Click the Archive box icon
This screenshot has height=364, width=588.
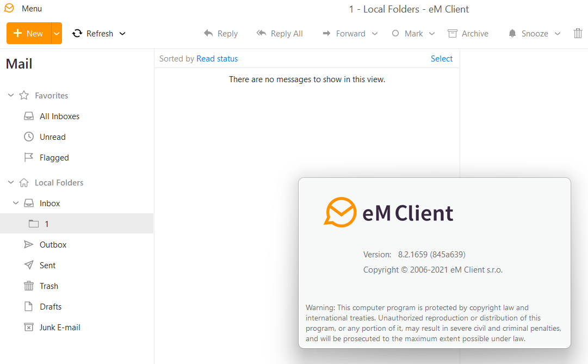(x=453, y=33)
